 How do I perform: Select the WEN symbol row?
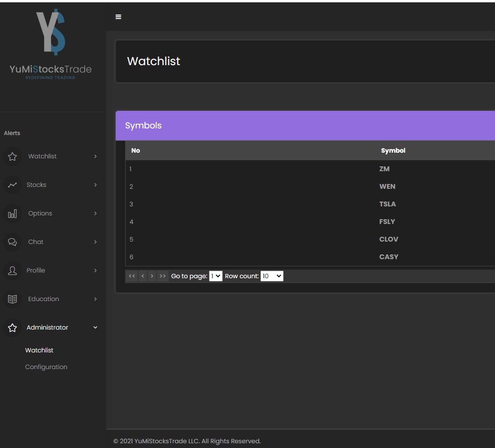tap(310, 186)
